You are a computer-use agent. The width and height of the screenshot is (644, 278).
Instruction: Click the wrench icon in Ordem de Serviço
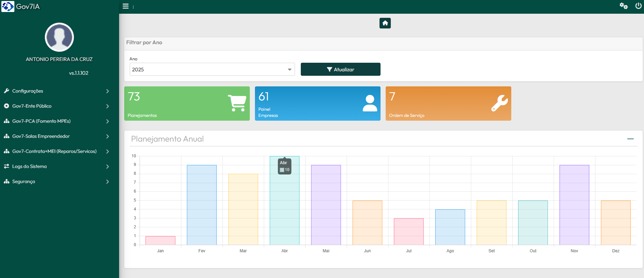tap(500, 103)
